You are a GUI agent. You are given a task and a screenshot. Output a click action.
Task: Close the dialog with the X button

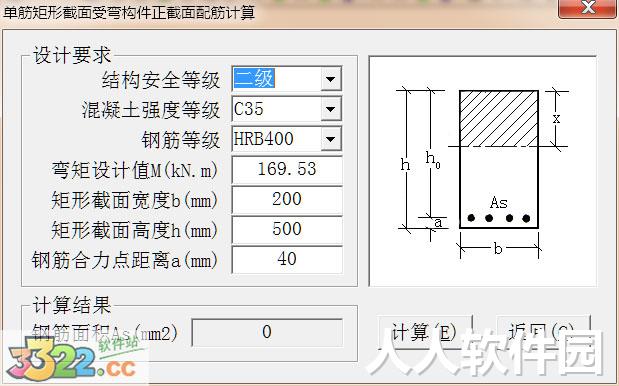coord(588,8)
